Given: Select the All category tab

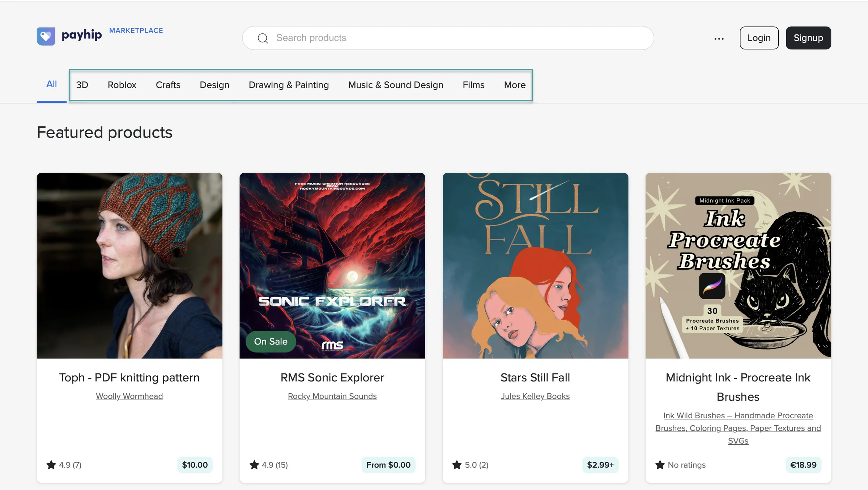Looking at the screenshot, I should tap(51, 84).
